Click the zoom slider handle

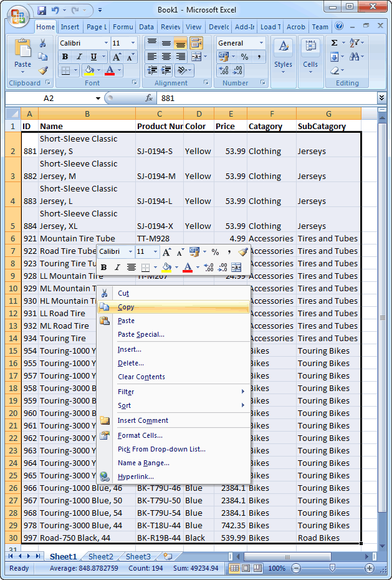[333, 568]
